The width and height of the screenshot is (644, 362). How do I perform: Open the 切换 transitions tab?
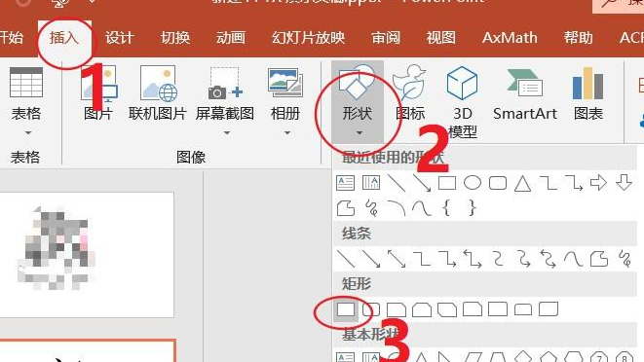(175, 38)
